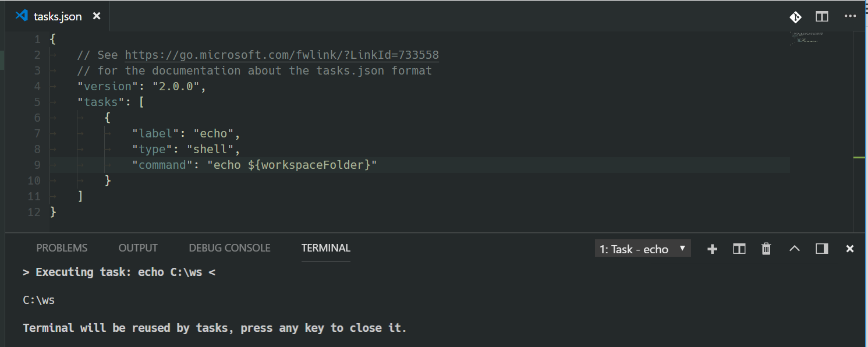The height and width of the screenshot is (347, 868).
Task: Split the editor with the split icon
Action: click(821, 16)
